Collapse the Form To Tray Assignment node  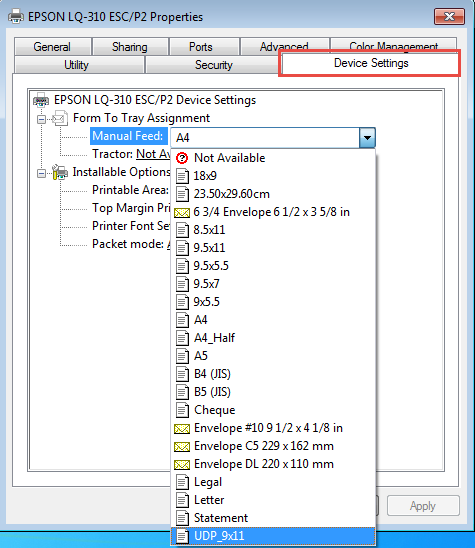coord(41,120)
